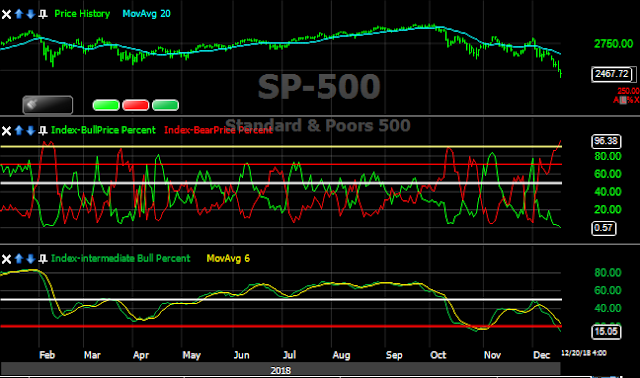
Task: Move the Intermediate Bull Percent pane down
Action: pyautogui.click(x=31, y=258)
